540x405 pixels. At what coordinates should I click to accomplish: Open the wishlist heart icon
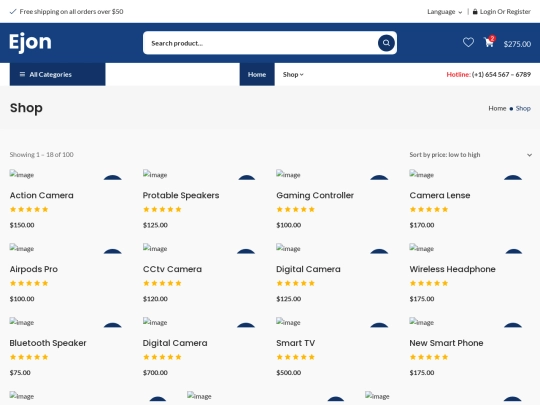click(x=468, y=42)
